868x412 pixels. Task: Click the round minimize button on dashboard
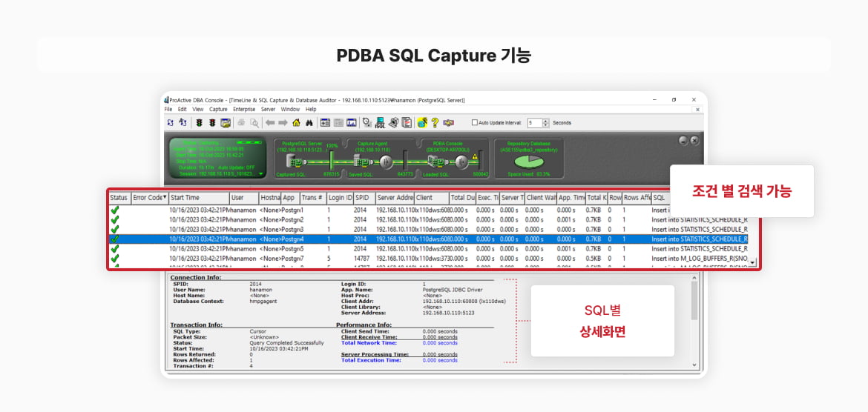click(x=684, y=140)
